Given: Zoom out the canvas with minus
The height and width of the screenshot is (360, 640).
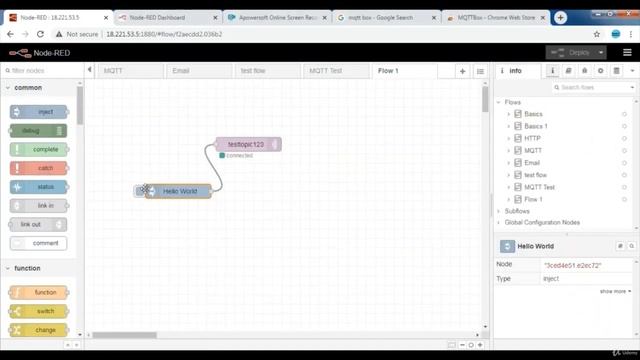Looking at the screenshot, I should [462, 345].
